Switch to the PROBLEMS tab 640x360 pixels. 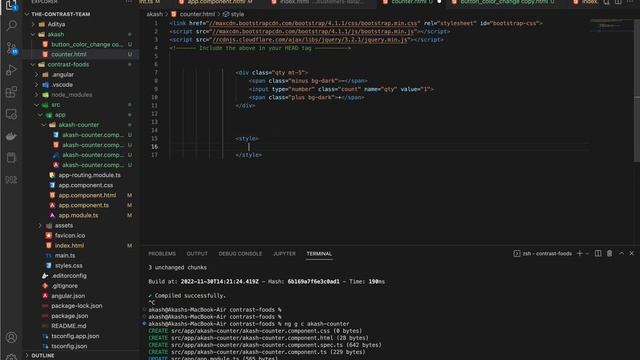click(x=162, y=254)
